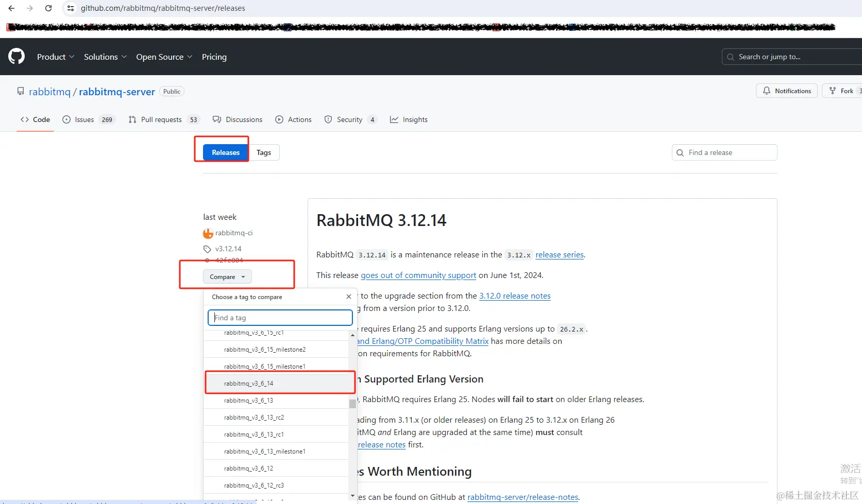Switch to the Issues tab
Image resolution: width=862 pixels, height=504 pixels.
click(x=89, y=119)
